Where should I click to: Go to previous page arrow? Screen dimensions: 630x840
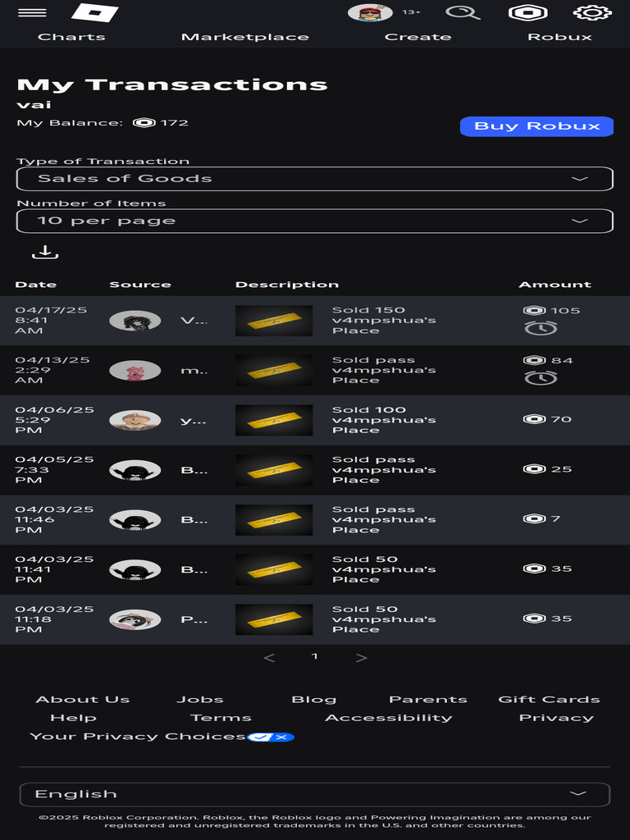[x=269, y=658]
